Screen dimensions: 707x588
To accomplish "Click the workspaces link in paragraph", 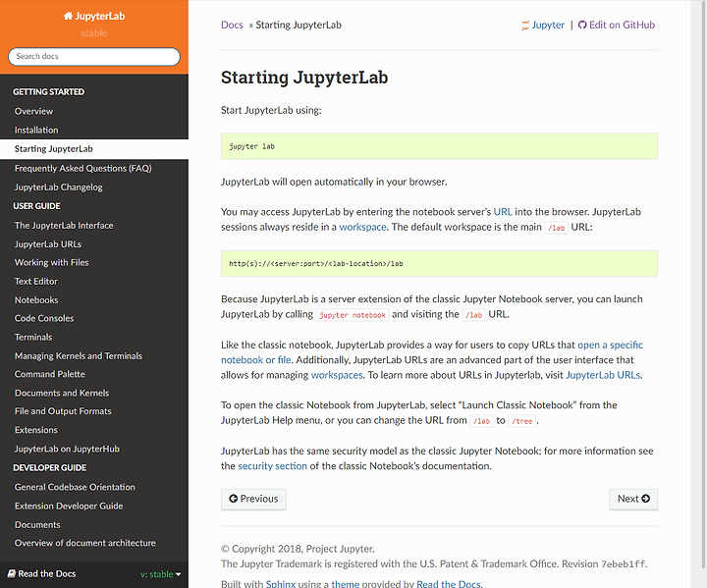I will (x=337, y=375).
